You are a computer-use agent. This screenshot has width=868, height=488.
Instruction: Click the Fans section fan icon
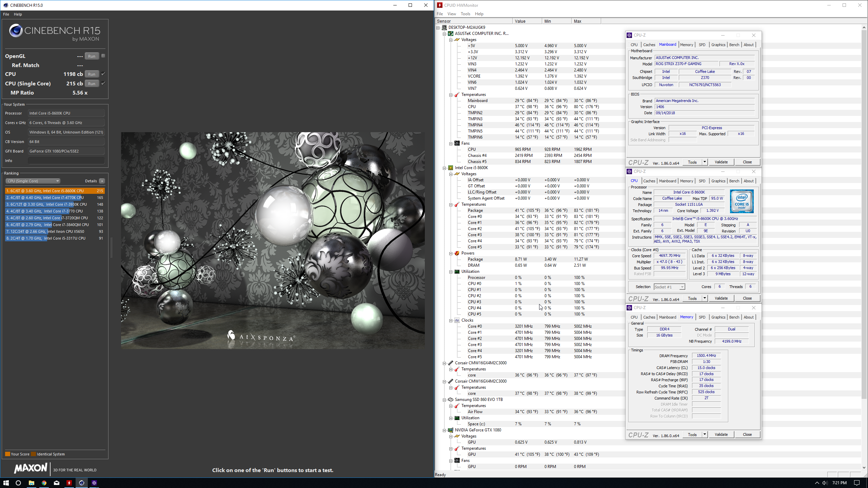tap(457, 143)
